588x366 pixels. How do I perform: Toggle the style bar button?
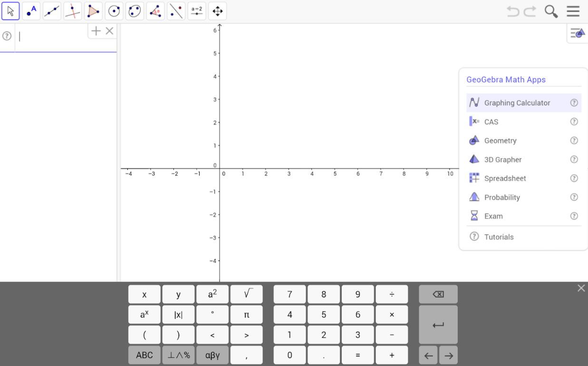(x=578, y=33)
